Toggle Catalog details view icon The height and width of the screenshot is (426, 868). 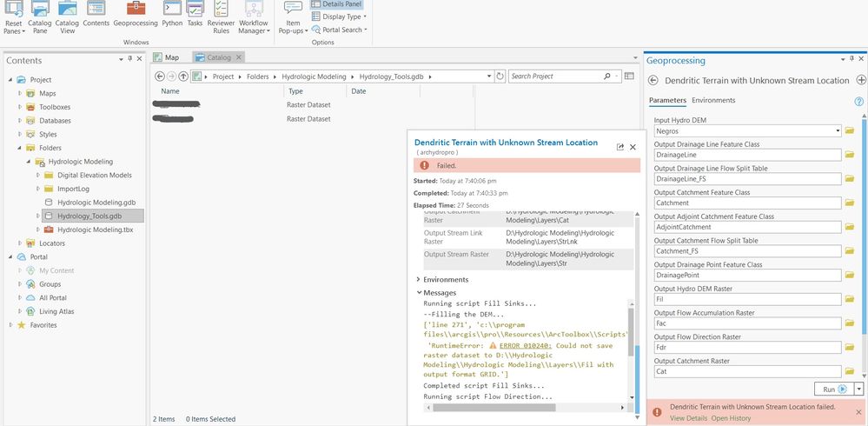click(629, 77)
